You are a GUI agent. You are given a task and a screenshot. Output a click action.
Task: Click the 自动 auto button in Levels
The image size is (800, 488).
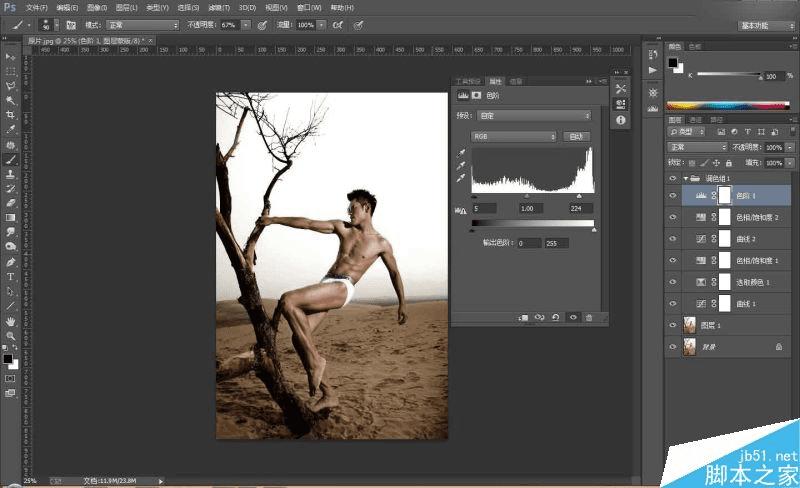pos(576,135)
